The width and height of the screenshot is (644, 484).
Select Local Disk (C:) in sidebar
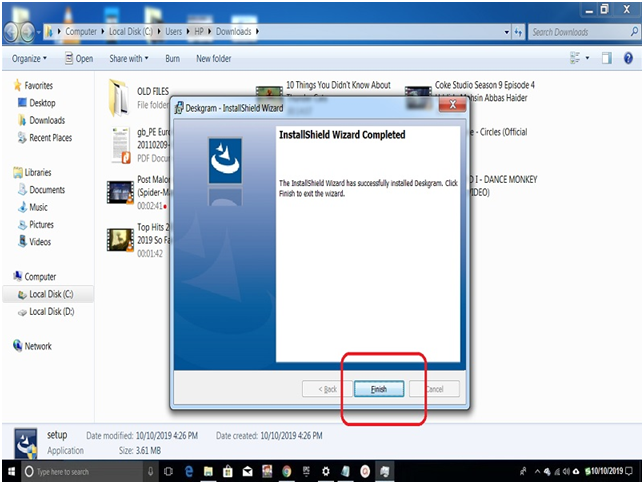tap(46, 294)
